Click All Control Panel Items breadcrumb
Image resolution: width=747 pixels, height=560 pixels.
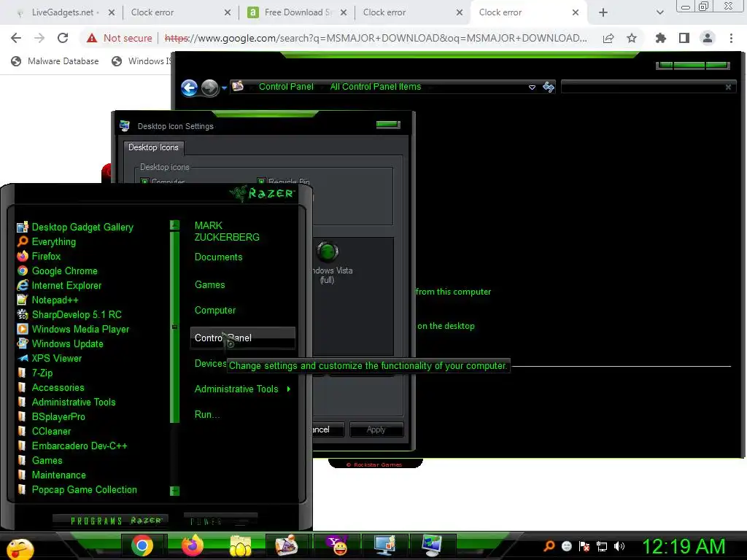point(376,87)
